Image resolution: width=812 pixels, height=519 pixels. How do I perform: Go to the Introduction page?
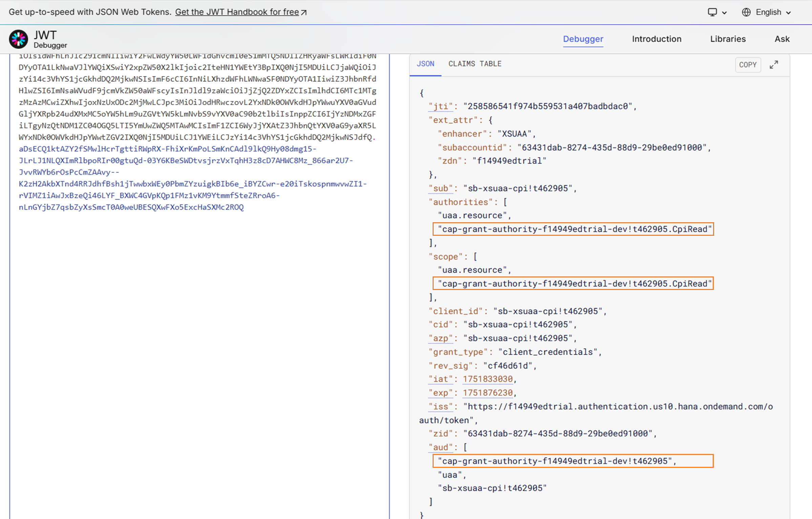(657, 39)
